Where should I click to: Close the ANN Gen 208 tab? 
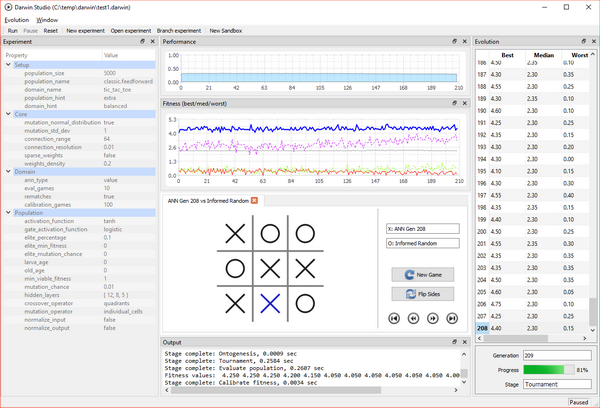pyautogui.click(x=254, y=200)
